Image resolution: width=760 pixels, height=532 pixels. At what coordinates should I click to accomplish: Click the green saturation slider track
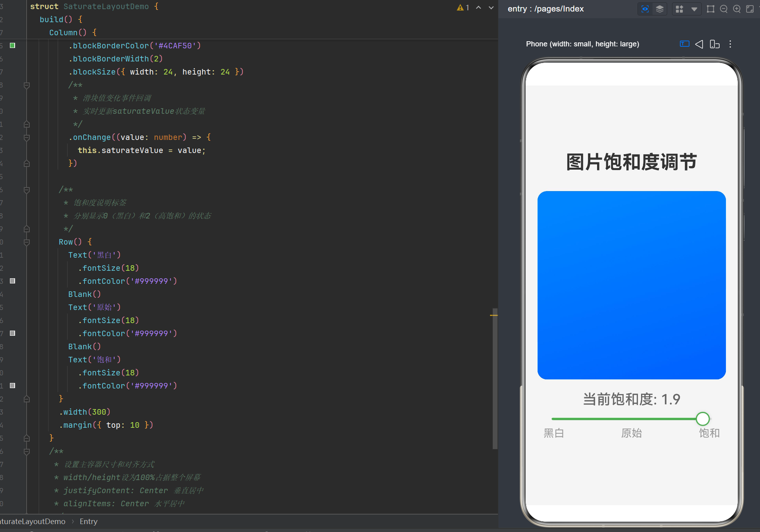coord(624,419)
